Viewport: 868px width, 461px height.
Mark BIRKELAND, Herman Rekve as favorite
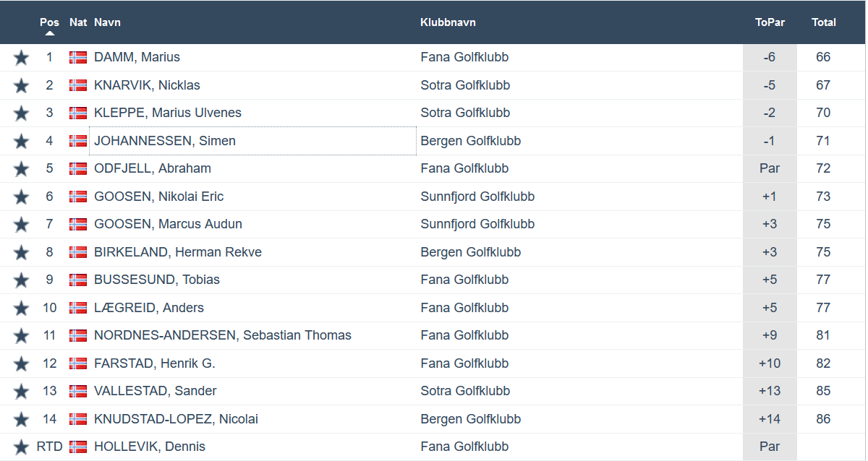[21, 252]
